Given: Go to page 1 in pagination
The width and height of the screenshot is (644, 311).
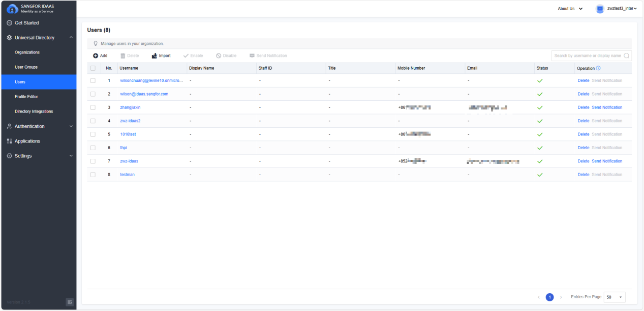Looking at the screenshot, I should (x=549, y=297).
